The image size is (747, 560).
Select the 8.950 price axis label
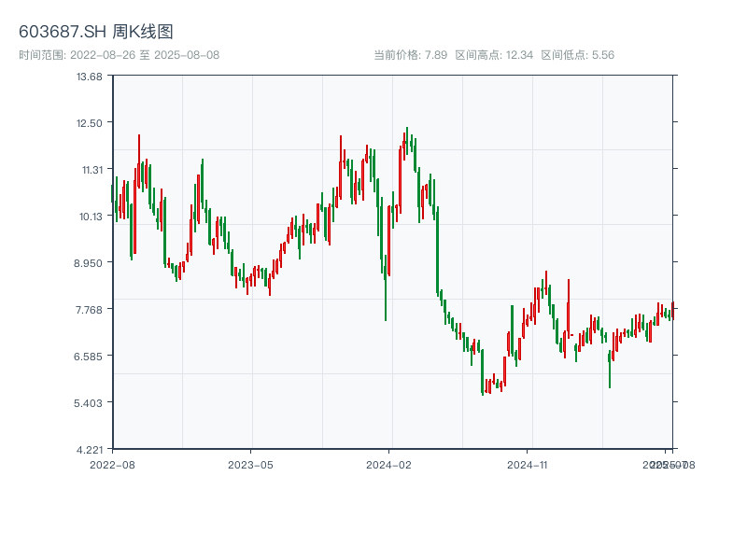click(x=90, y=262)
